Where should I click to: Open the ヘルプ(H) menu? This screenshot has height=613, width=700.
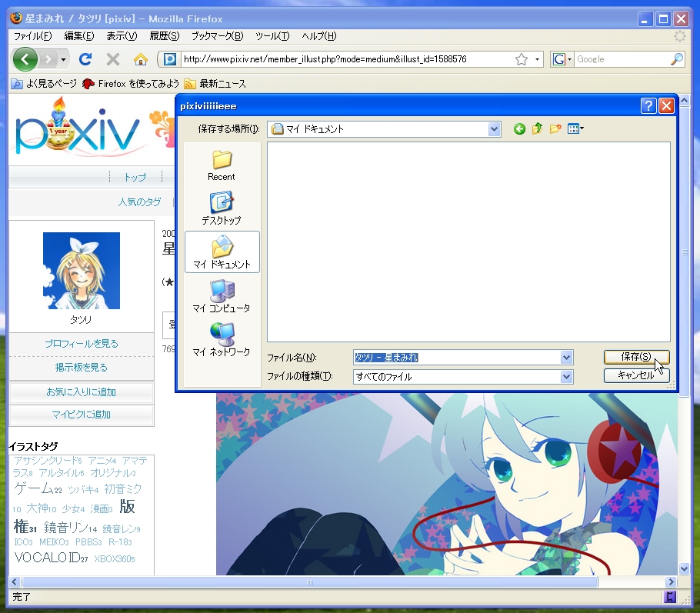point(318,36)
